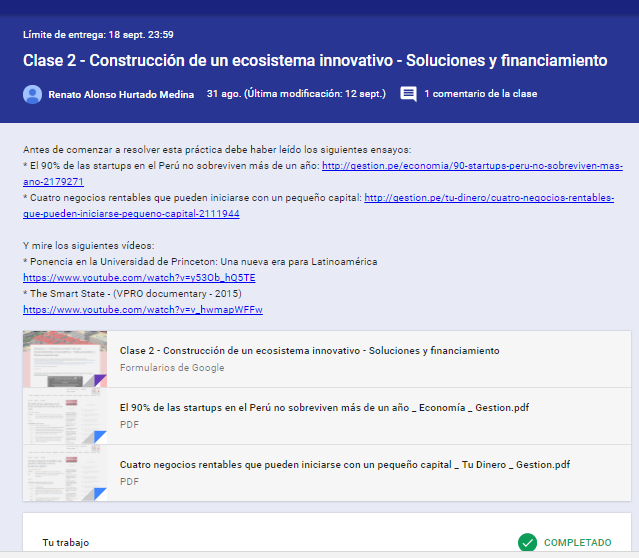The height and width of the screenshot is (558, 639).
Task: Open the class comment speech-bubble icon
Action: point(408,94)
